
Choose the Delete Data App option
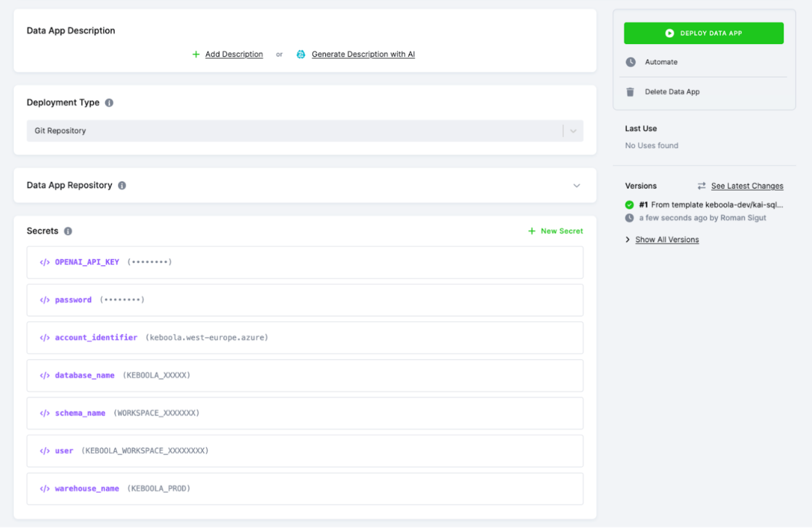point(672,92)
